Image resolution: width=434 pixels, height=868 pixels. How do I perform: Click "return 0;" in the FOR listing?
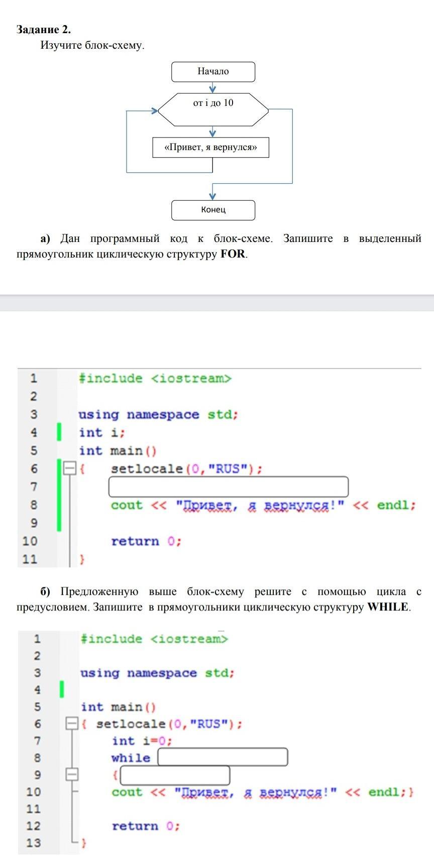coord(146,541)
